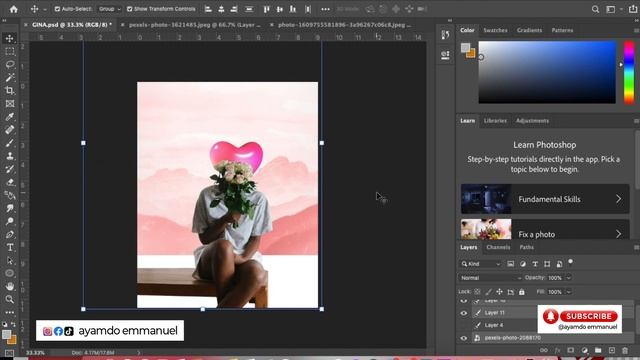
Task: Switch to the Swatches tab
Action: pyautogui.click(x=495, y=30)
